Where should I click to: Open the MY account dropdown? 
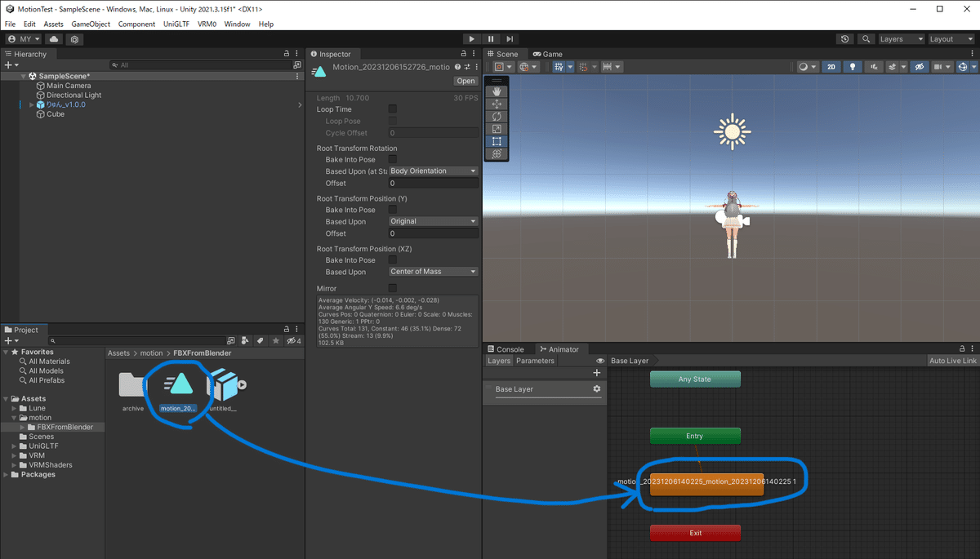point(24,39)
